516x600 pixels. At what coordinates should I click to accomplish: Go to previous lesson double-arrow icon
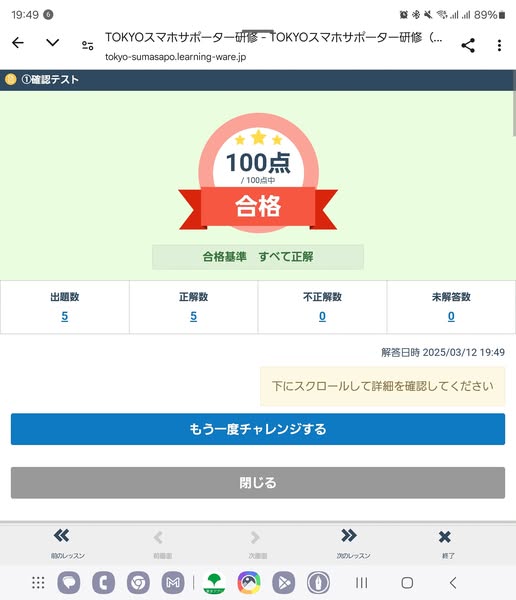(x=62, y=535)
